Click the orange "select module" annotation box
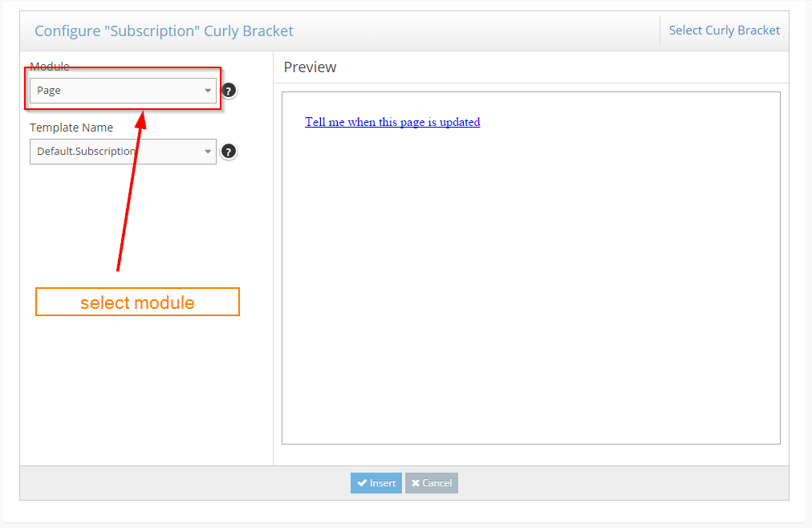Viewport: 812px width, 528px height. tap(137, 303)
